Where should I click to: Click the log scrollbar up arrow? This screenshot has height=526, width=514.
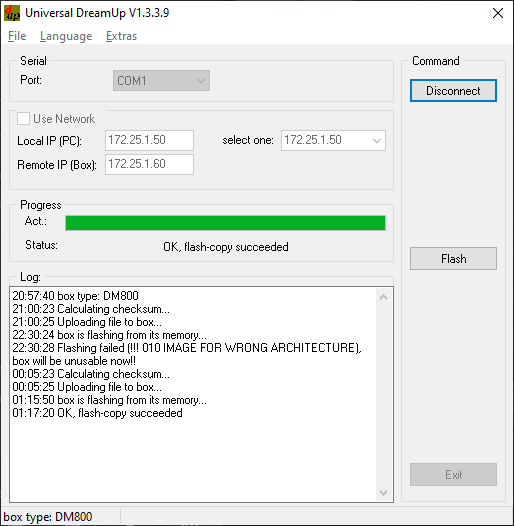[383, 297]
